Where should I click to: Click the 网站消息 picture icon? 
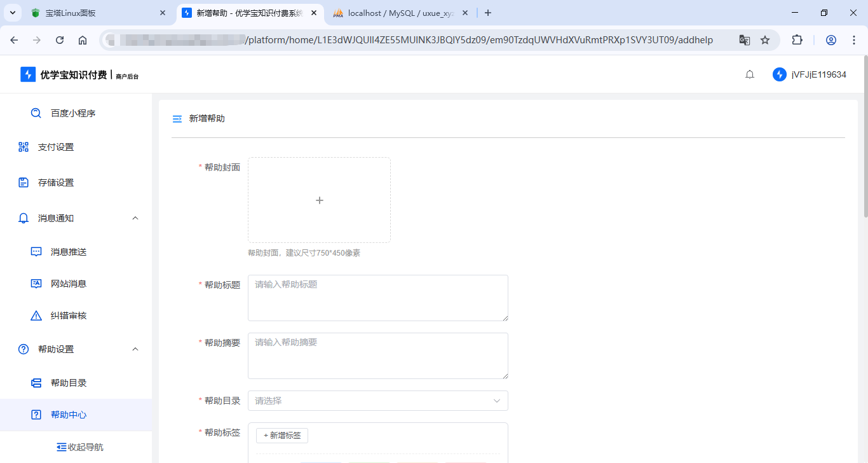(x=36, y=283)
